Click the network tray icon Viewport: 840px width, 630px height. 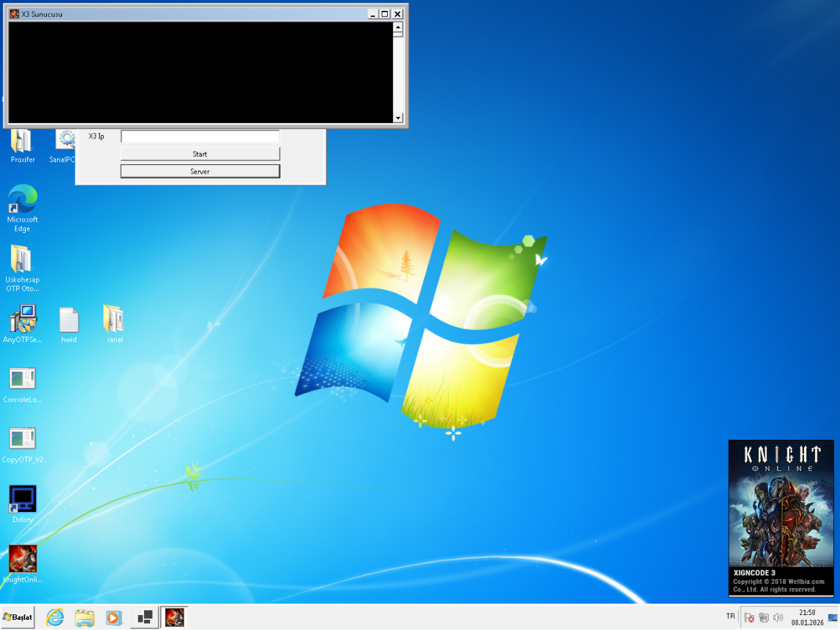pyautogui.click(x=764, y=618)
